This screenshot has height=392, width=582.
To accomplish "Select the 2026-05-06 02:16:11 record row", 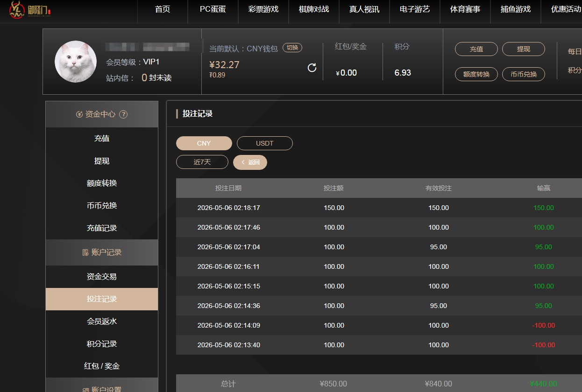I will click(x=379, y=266).
